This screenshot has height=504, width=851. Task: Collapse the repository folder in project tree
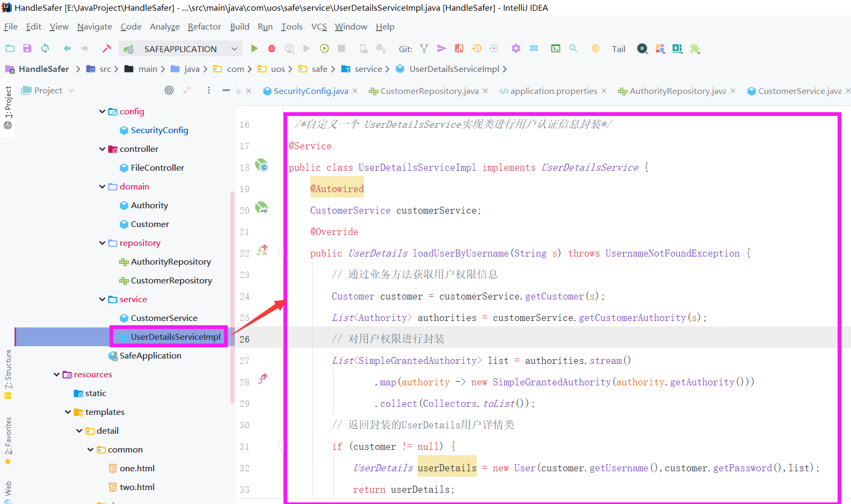(103, 243)
